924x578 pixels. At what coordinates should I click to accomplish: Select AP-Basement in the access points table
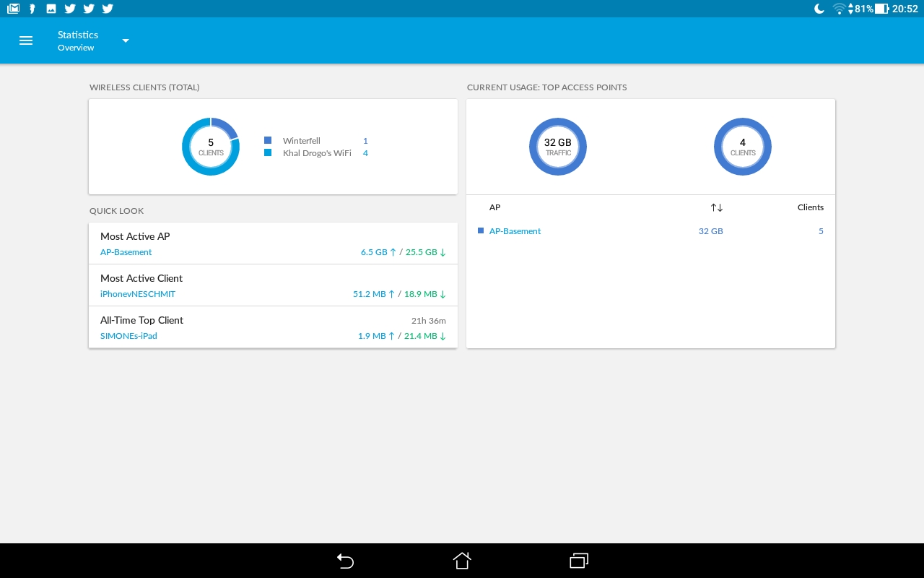coord(515,231)
